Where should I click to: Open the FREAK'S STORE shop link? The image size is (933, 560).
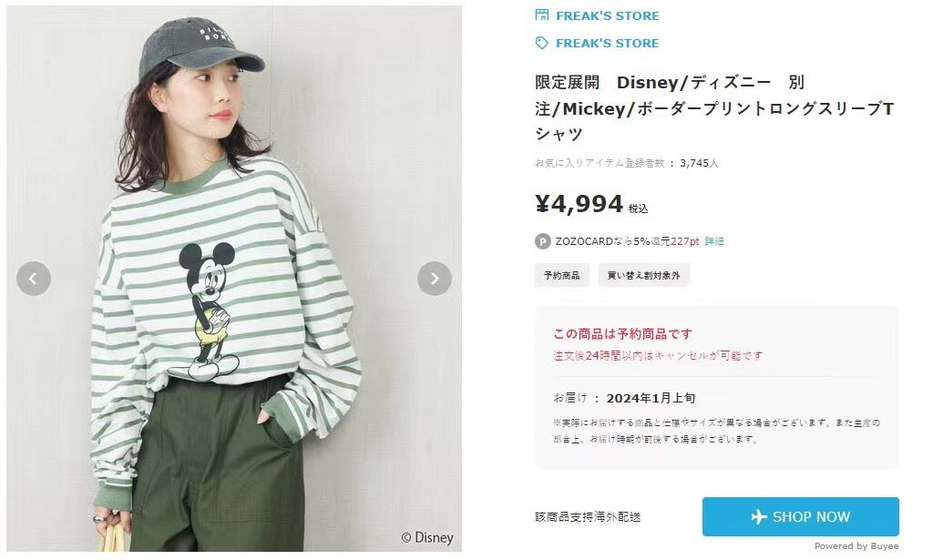[x=607, y=15]
